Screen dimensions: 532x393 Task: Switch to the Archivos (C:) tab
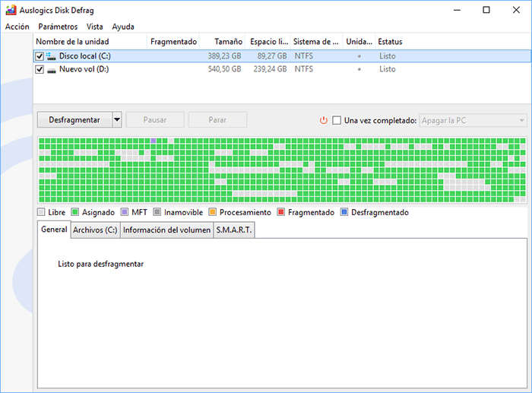coord(95,230)
